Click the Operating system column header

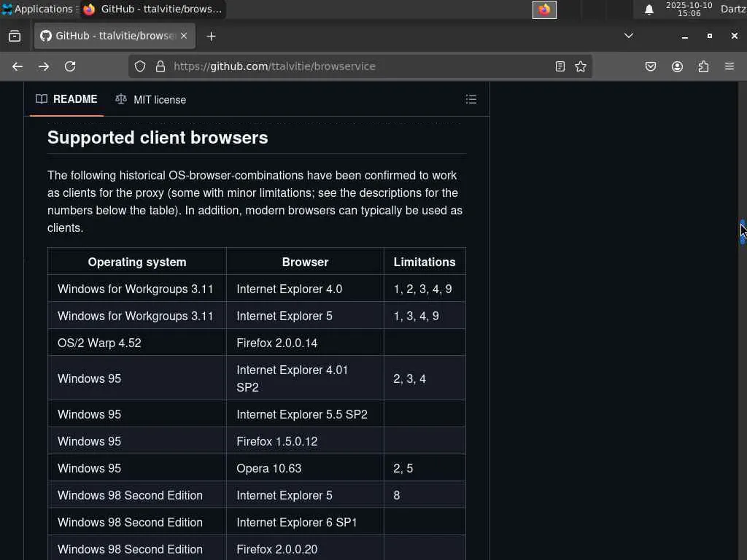(x=137, y=262)
